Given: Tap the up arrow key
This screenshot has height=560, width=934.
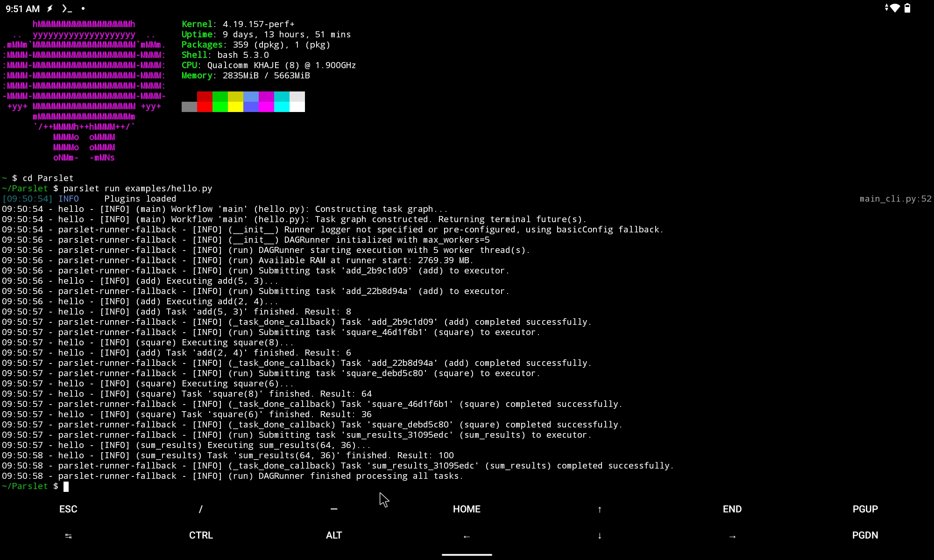Looking at the screenshot, I should [600, 509].
